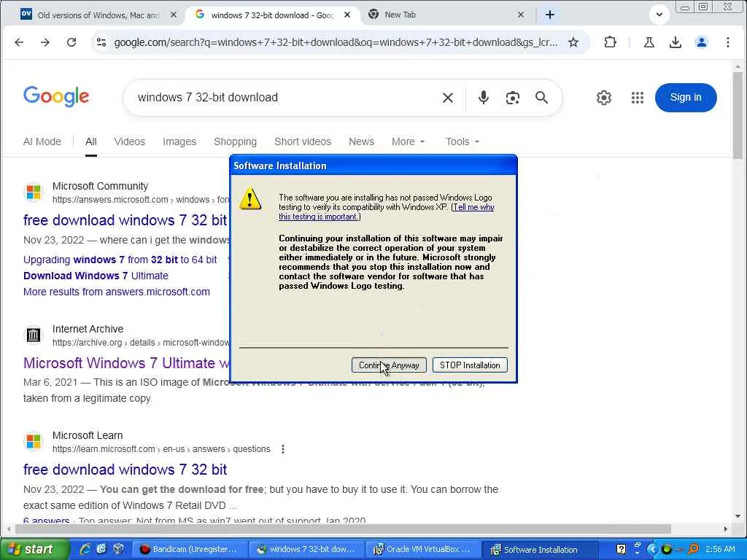
Task: Reload the page with the refresh icon
Action: tap(71, 42)
